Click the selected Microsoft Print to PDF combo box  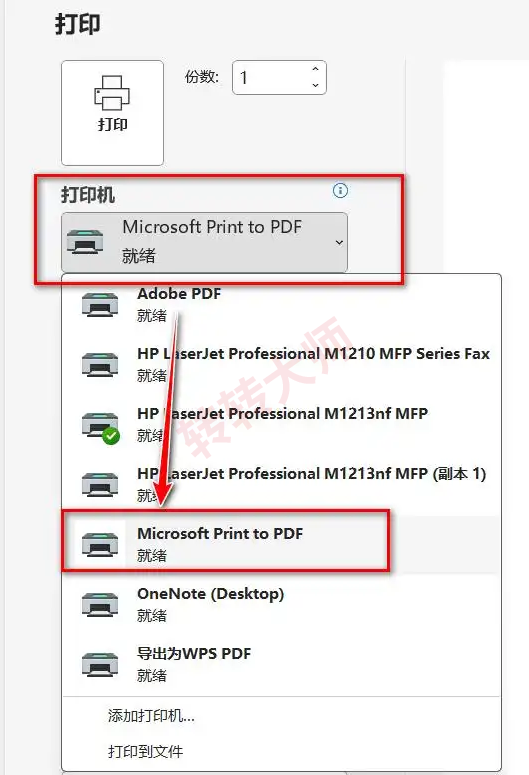pos(204,242)
